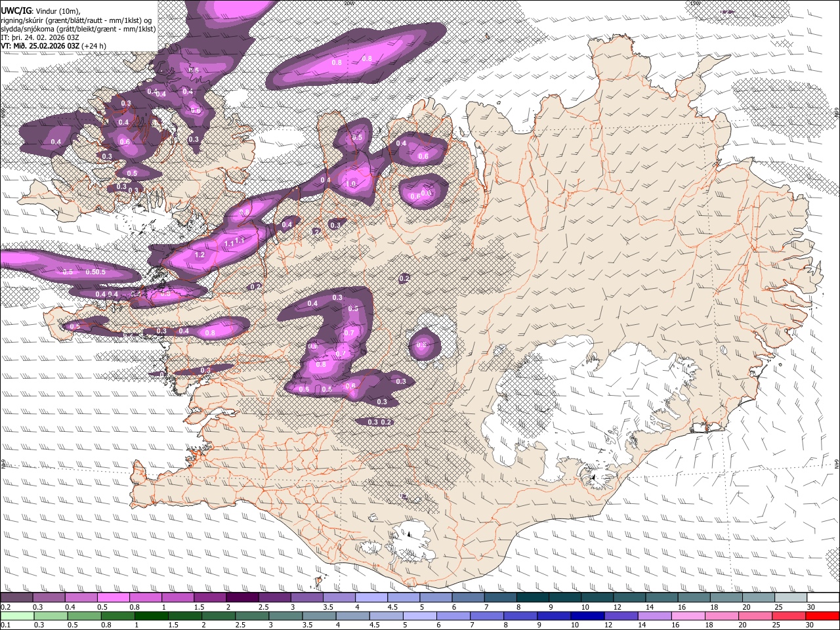Click bright pink 0.5–0.8 swatch in upper legend
The height and width of the screenshot is (630, 840).
[113, 597]
